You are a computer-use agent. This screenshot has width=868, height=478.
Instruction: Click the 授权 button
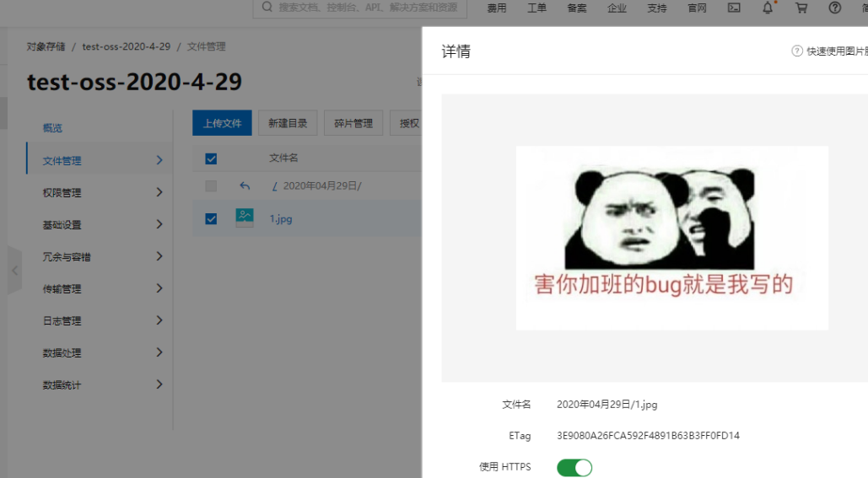[x=407, y=123]
